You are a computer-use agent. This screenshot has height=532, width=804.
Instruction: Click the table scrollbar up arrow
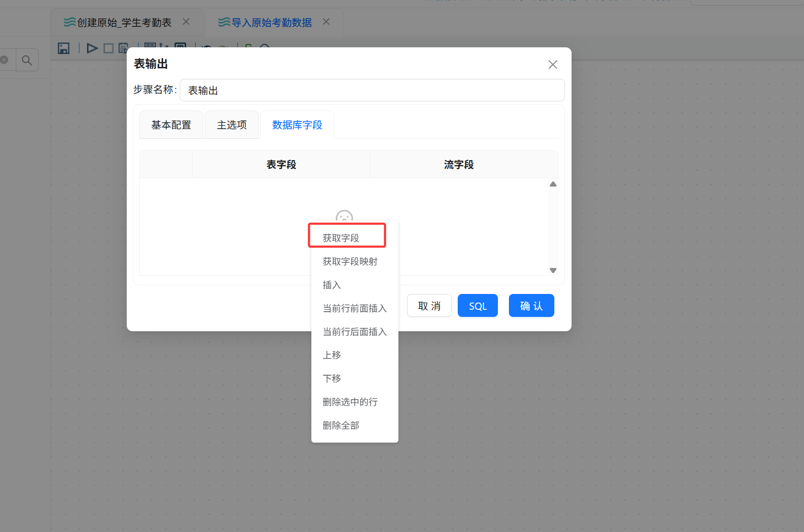click(553, 184)
